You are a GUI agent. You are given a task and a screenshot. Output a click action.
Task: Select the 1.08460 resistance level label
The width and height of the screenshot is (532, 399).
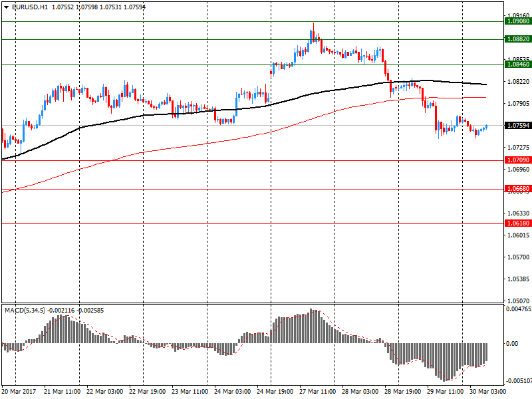point(518,64)
